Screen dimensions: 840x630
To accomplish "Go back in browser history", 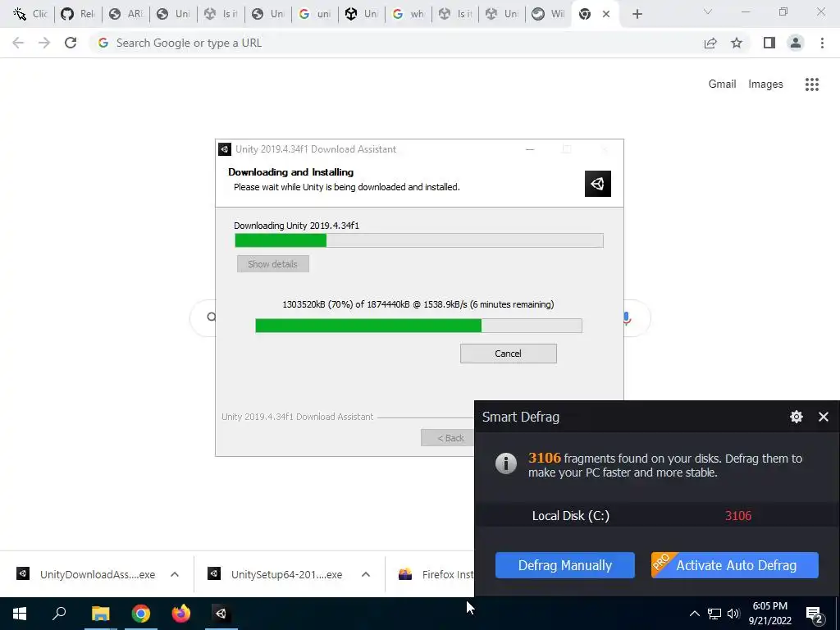I will 18,43.
